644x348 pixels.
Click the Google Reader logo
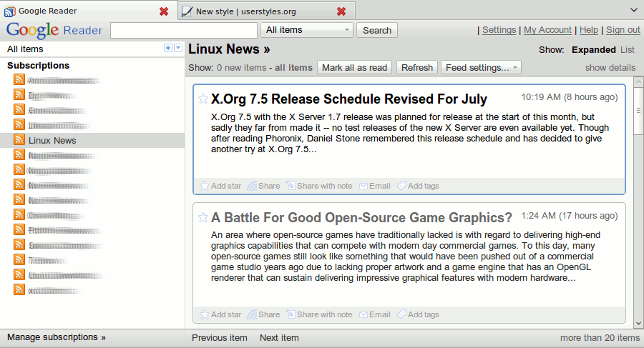click(x=54, y=30)
